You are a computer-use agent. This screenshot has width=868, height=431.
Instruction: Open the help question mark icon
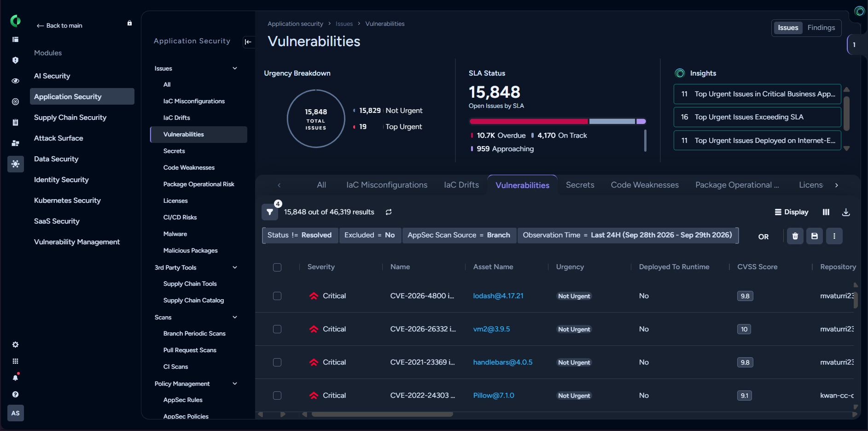pos(15,395)
